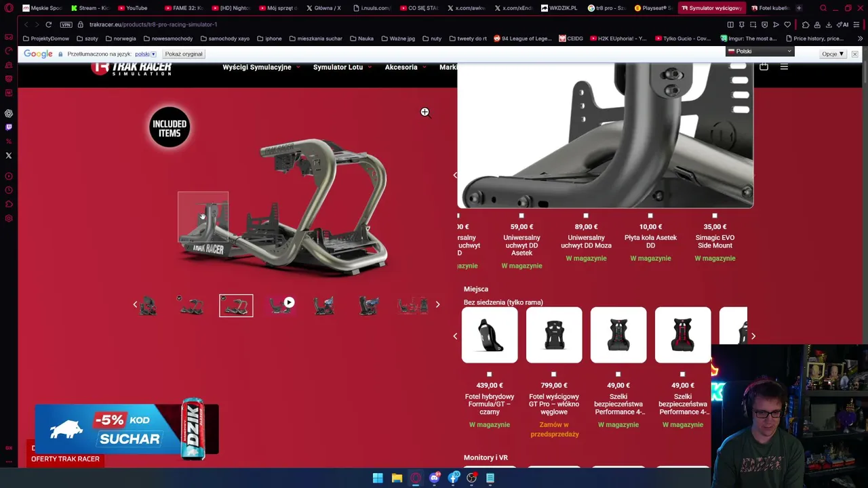Show next product gallery thumbnails

click(437, 304)
